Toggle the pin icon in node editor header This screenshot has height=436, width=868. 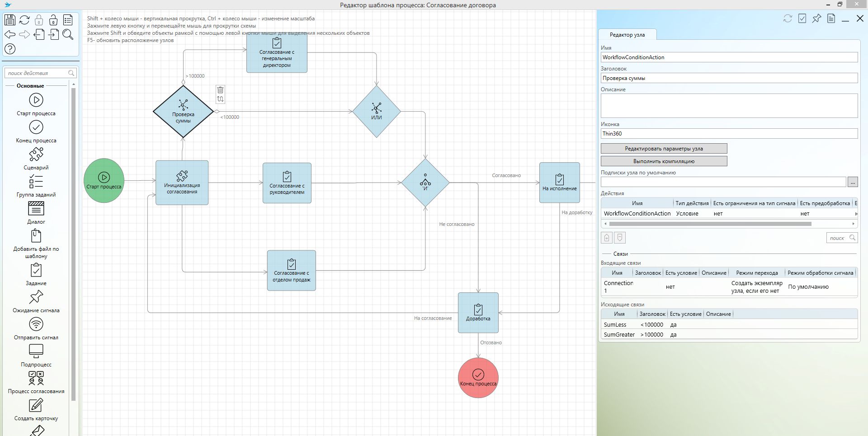pos(816,19)
